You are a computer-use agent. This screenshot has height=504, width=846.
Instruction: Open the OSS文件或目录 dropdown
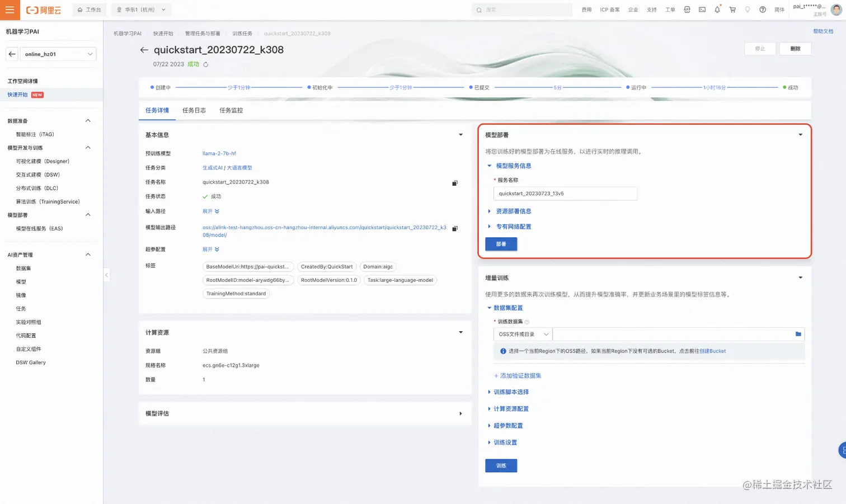click(x=523, y=334)
